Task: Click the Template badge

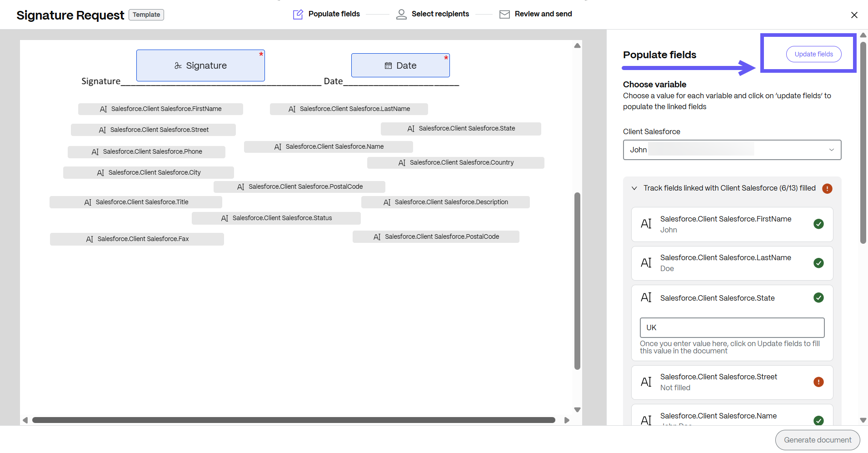Action: 146,15
